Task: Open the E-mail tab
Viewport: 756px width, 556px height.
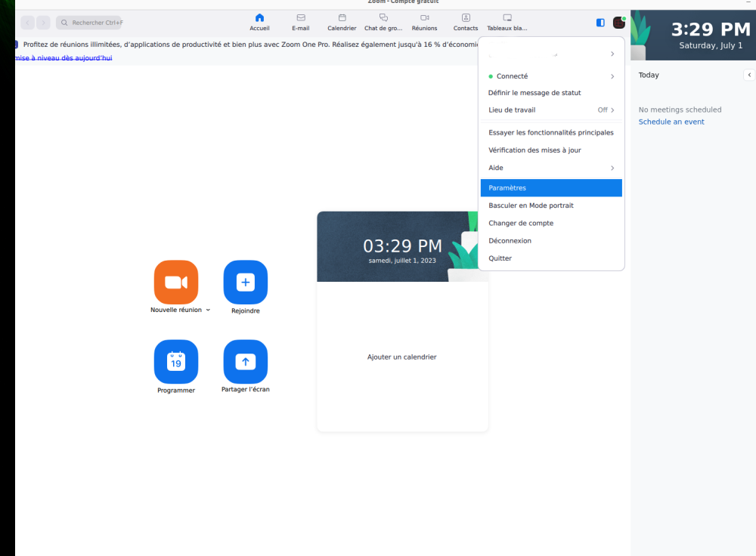Action: (301, 22)
